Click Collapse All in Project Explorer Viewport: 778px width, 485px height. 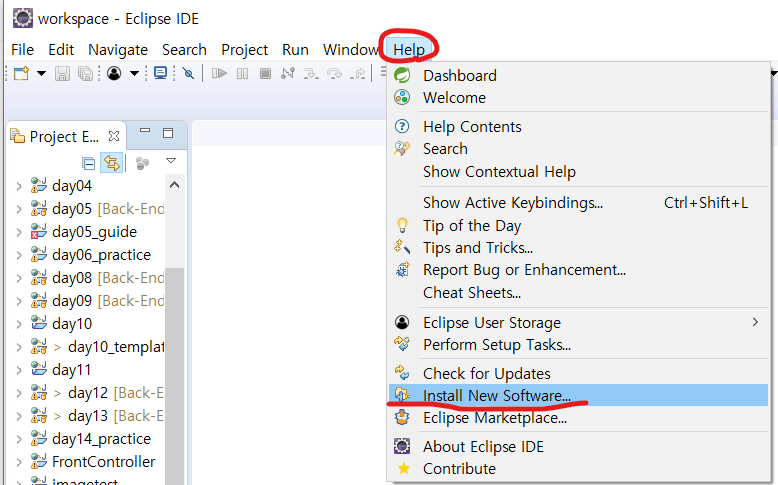[x=88, y=163]
